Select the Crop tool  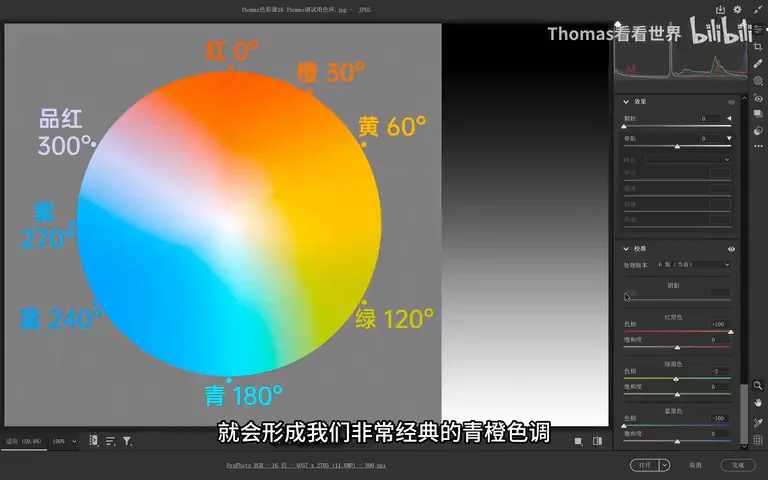pos(758,47)
